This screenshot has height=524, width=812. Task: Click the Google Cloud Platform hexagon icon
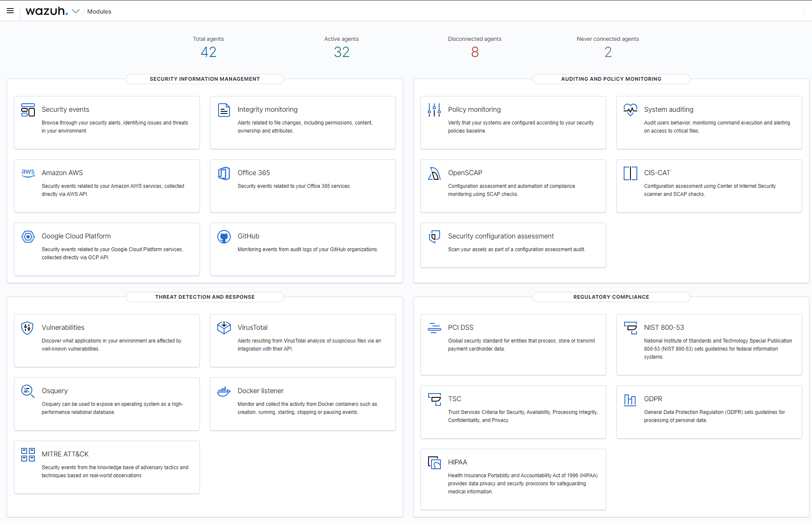pos(28,236)
